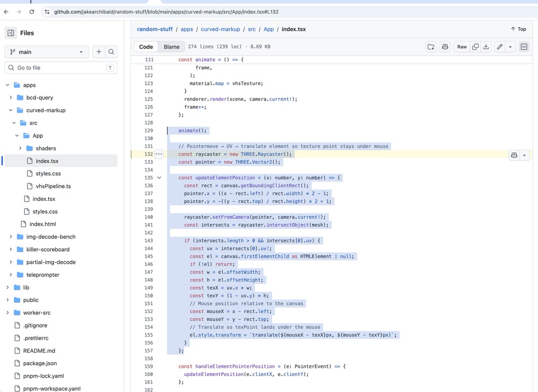Image resolution: width=538 pixels, height=392 pixels.
Task: Open the App breadcrumb link
Action: [269, 29]
